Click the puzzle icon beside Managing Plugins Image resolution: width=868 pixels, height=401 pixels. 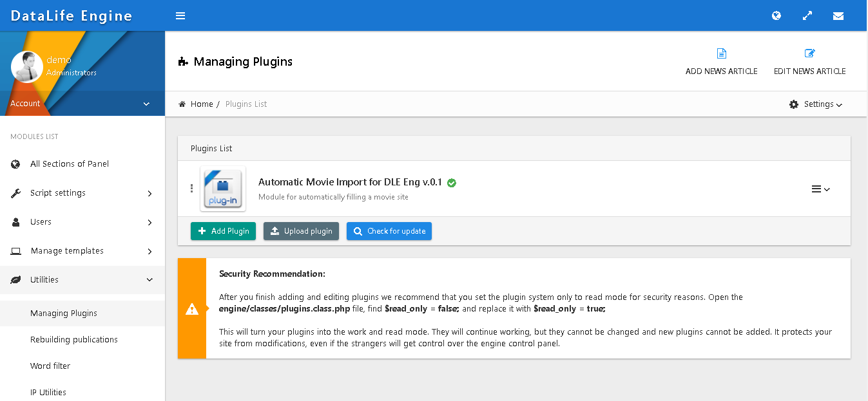click(183, 62)
